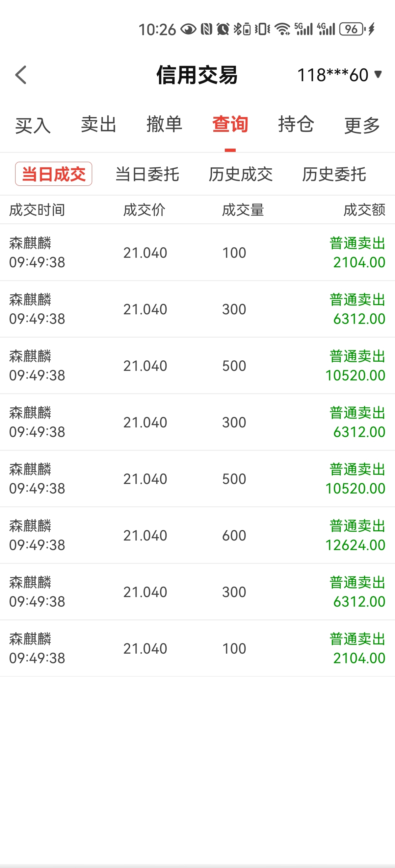Open the 撤单 tab
Image resolution: width=395 pixels, height=868 pixels.
(x=164, y=124)
